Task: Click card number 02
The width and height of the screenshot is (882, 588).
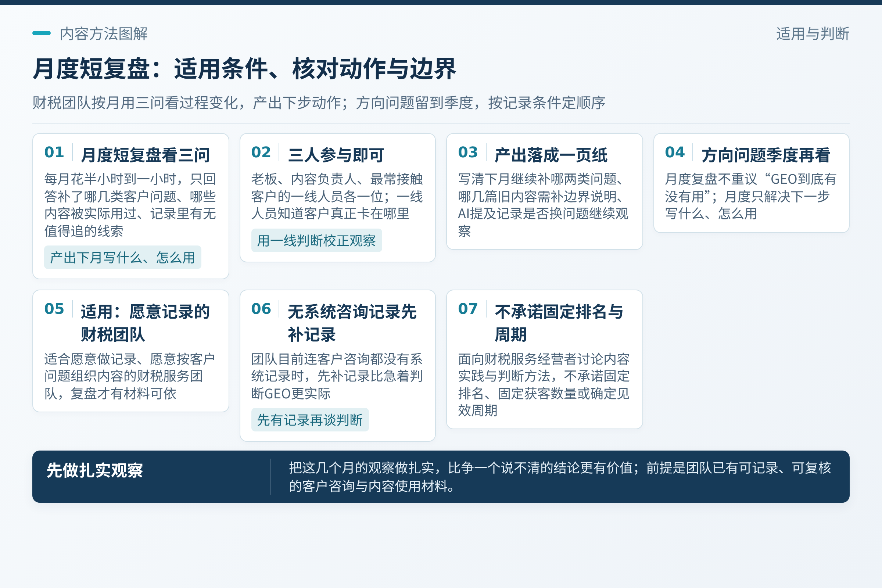Action: pos(261,152)
